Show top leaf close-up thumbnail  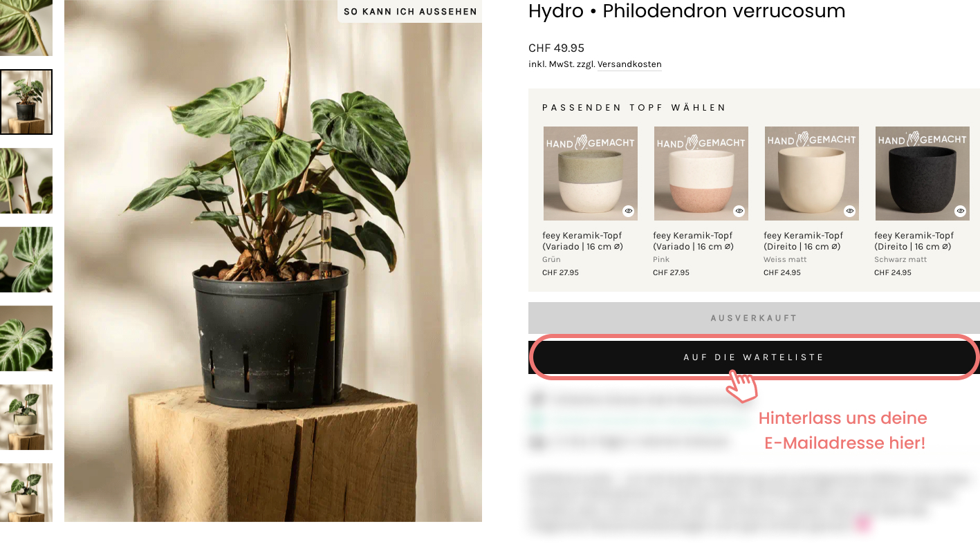pos(26,28)
